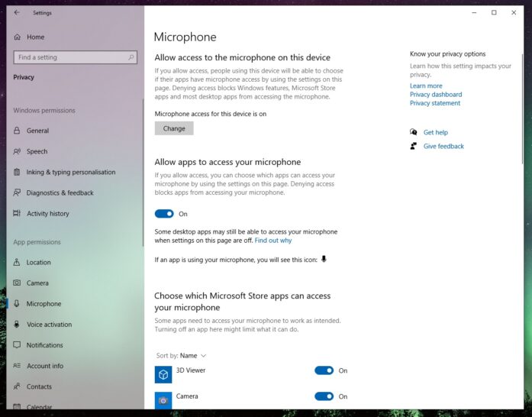Click the Diagnostics & feedback icon
The image size is (532, 417).
pyautogui.click(x=17, y=192)
